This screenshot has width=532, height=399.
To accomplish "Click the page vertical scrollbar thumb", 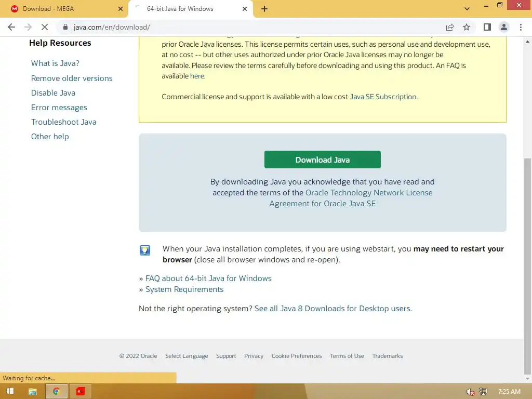I will click(x=528, y=265).
